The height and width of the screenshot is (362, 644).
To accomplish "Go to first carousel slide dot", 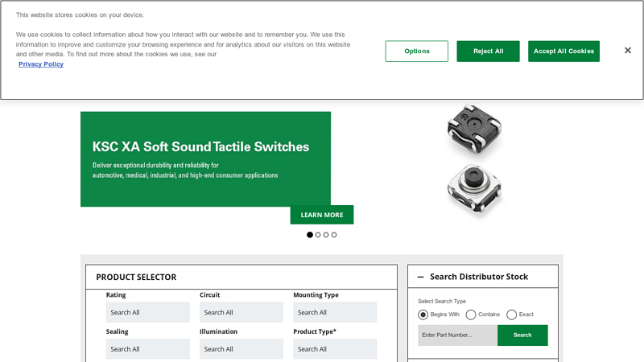I will pyautogui.click(x=310, y=235).
